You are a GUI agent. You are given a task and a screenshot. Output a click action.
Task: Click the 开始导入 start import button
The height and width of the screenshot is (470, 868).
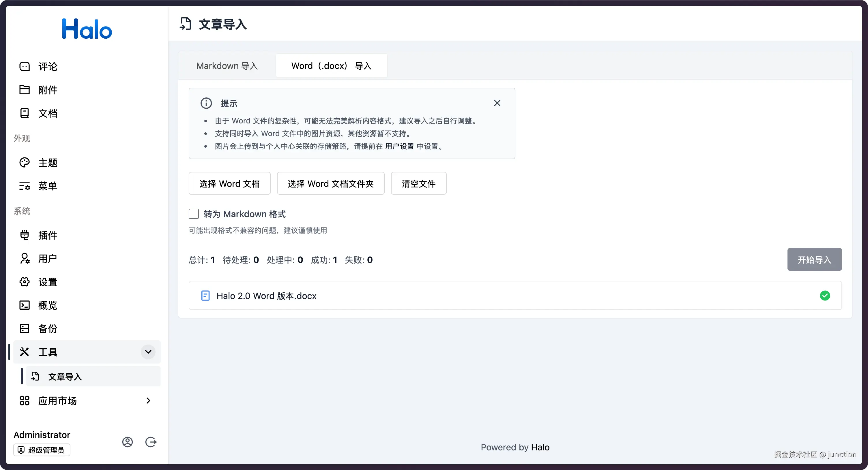pyautogui.click(x=814, y=260)
